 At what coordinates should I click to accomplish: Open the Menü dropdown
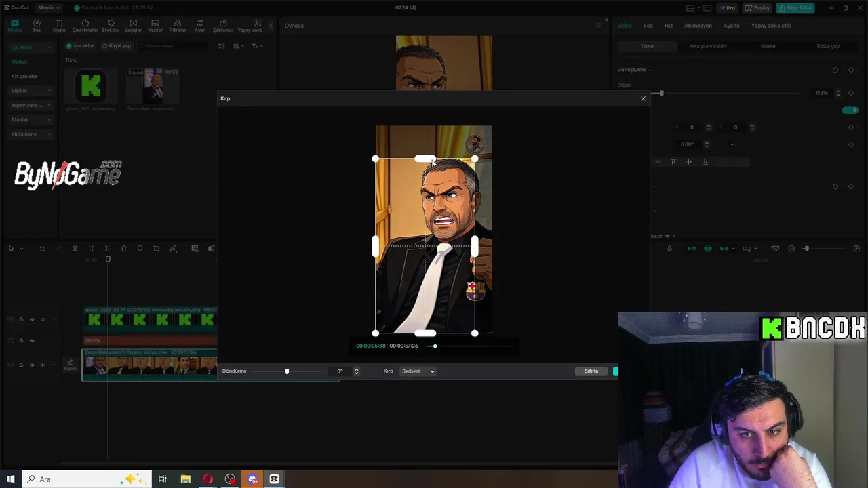(49, 7)
